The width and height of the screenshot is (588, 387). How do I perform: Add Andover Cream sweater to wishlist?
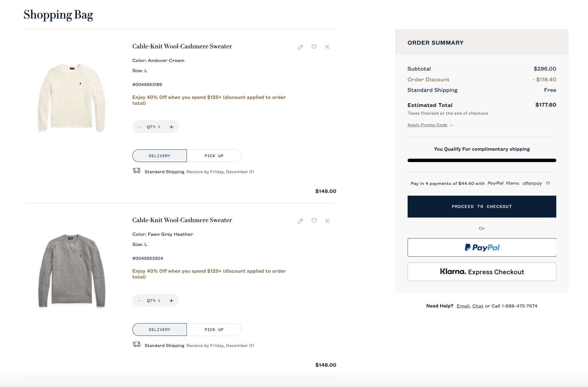(x=314, y=47)
